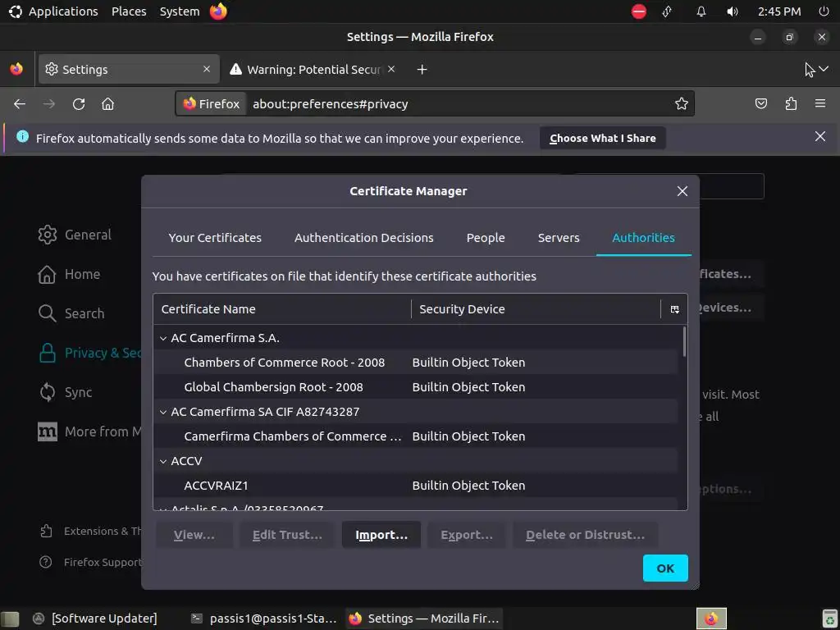Click the red no-entry status icon in top panel
Screen dimensions: 840x630
pyautogui.click(x=638, y=11)
